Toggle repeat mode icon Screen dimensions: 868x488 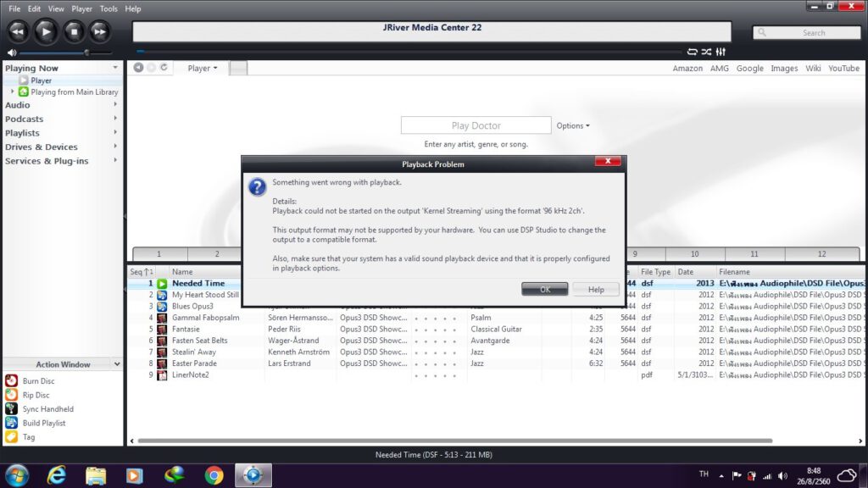[x=692, y=52]
